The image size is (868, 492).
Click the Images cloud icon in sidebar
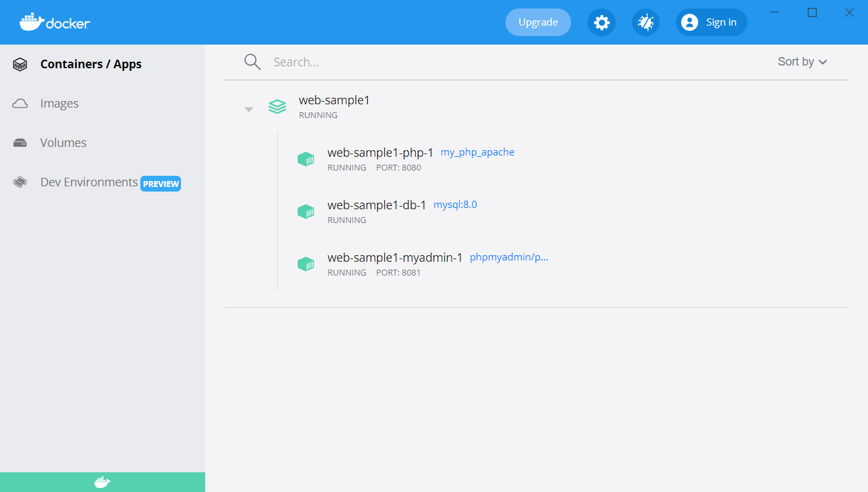(x=20, y=104)
